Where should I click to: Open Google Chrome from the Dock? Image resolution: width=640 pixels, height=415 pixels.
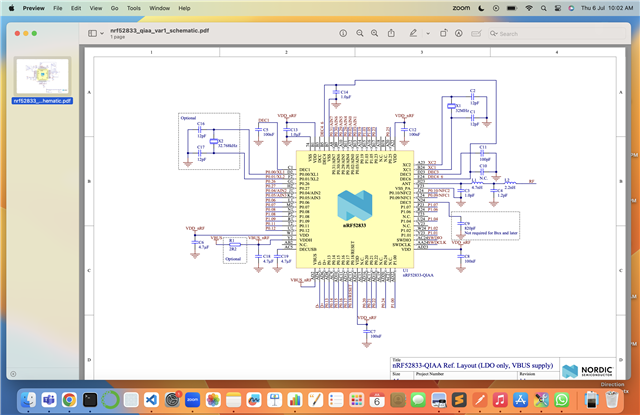point(69,400)
